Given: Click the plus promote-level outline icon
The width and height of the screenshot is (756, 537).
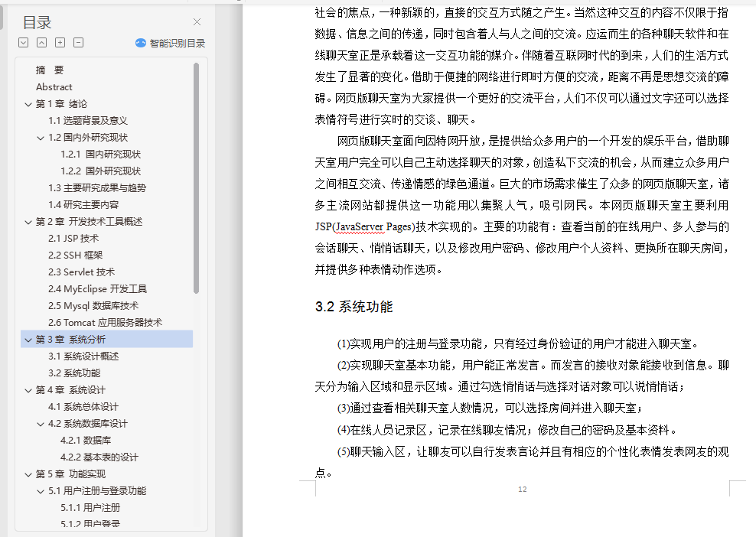Looking at the screenshot, I should (60, 42).
